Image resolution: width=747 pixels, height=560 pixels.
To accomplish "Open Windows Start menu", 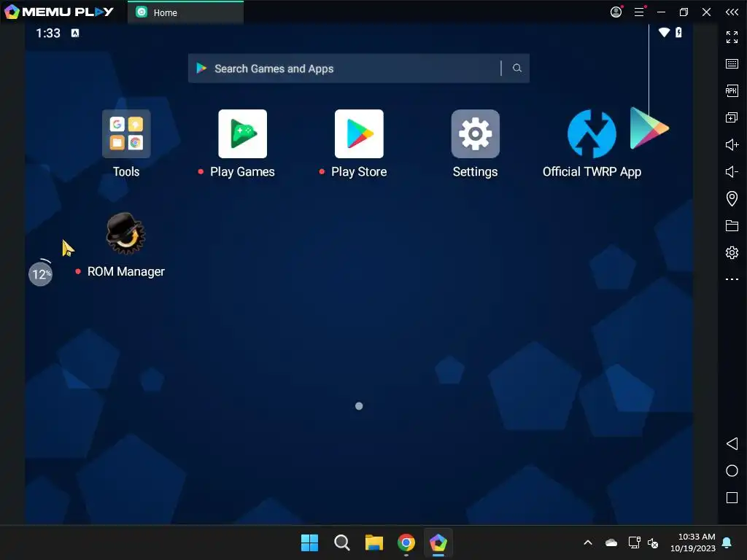I will 309,542.
